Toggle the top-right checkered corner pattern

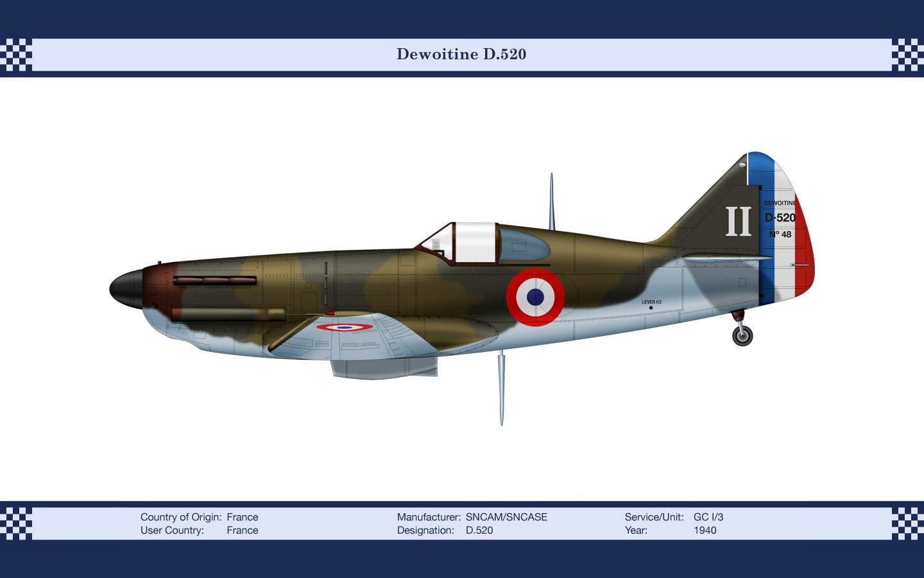coord(908,55)
